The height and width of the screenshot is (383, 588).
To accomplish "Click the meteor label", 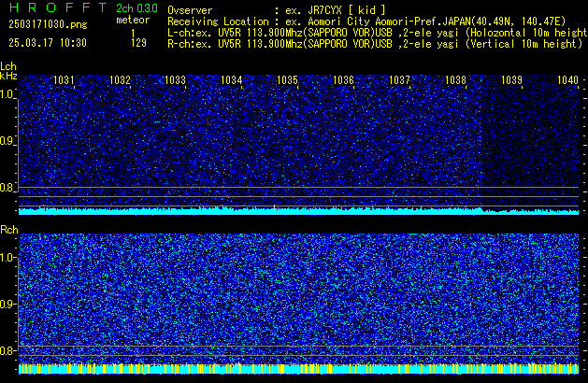I will (133, 20).
